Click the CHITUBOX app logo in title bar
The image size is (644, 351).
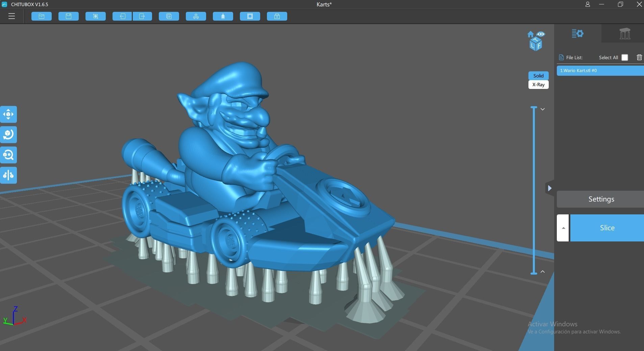(4, 4)
